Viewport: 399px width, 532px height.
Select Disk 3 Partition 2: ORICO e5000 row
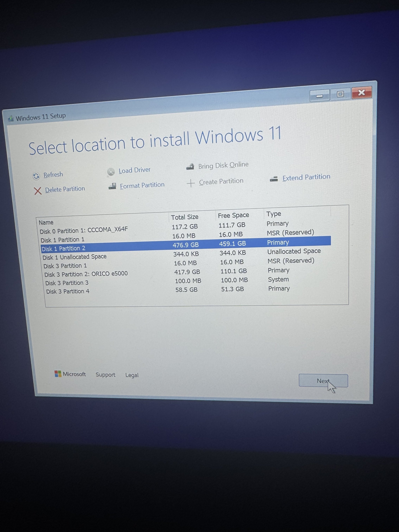pos(187,272)
